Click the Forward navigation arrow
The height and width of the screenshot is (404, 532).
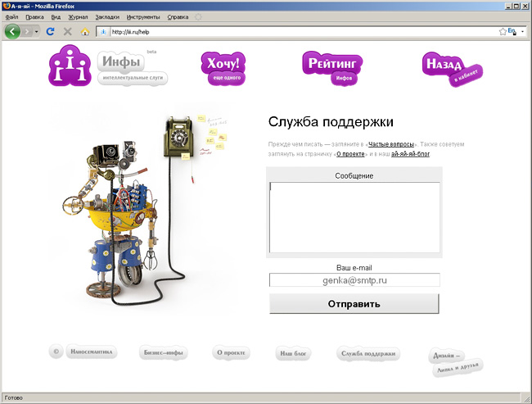click(29, 31)
